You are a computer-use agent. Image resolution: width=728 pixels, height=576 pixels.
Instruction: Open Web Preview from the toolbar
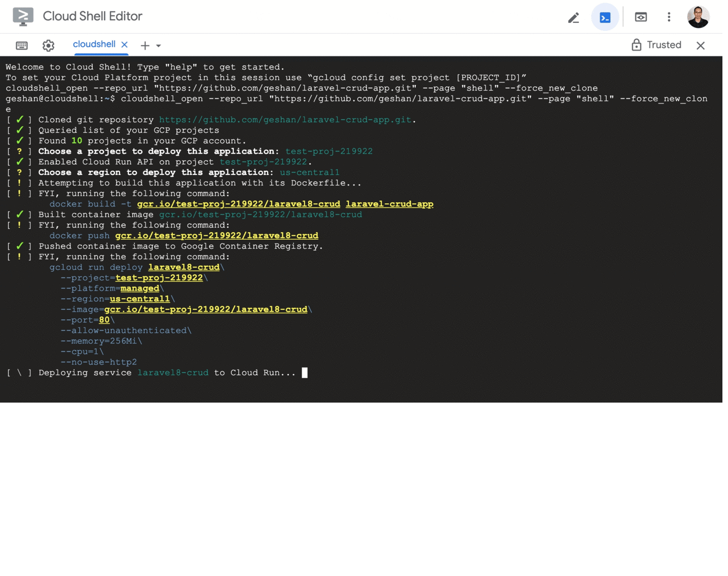[x=640, y=17]
